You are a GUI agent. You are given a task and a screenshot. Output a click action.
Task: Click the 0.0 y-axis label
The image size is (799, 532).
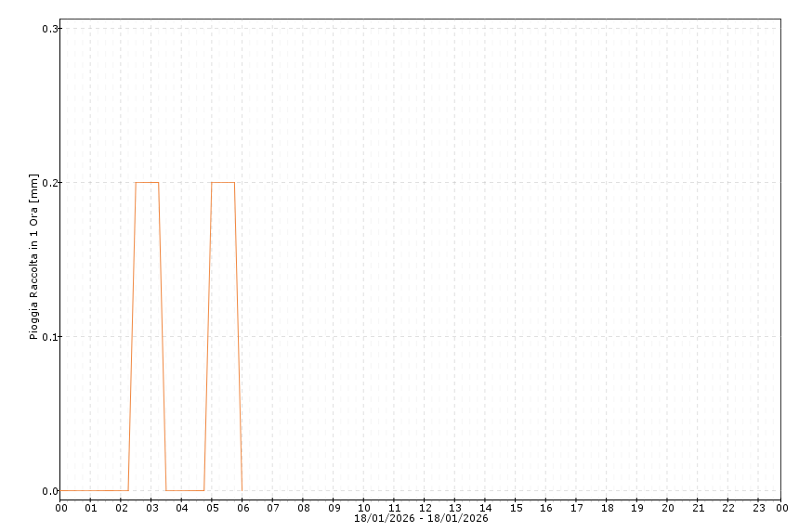tap(50, 491)
